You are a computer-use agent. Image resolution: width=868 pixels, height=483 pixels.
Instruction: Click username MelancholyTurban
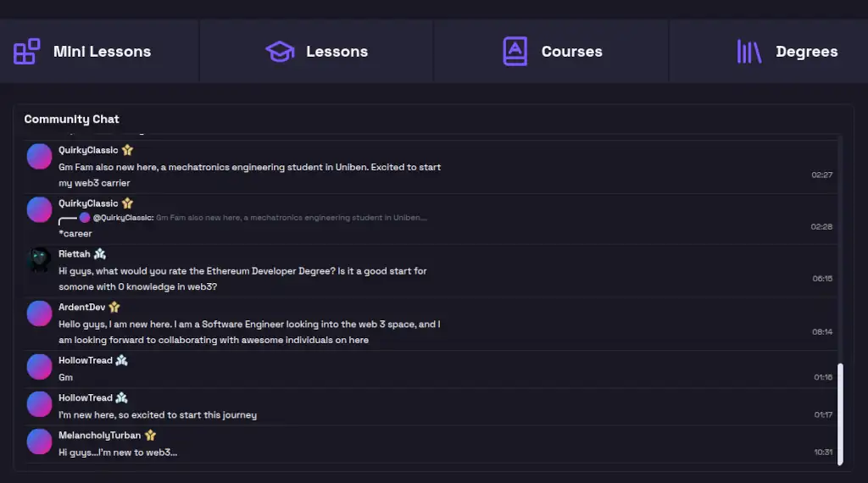(x=100, y=436)
